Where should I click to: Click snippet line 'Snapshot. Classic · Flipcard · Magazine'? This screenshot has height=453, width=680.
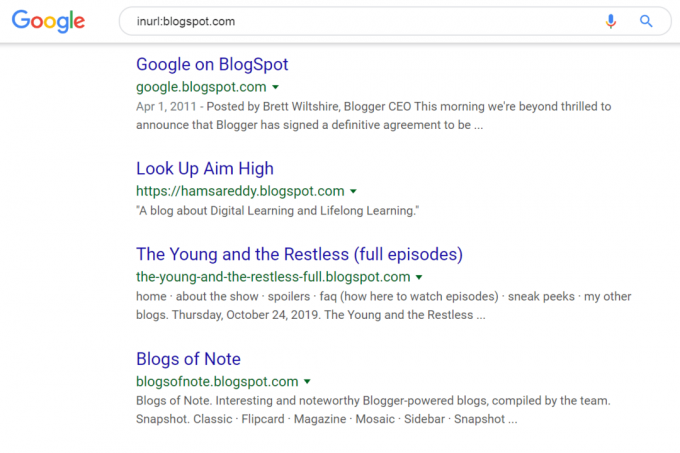tap(327, 419)
